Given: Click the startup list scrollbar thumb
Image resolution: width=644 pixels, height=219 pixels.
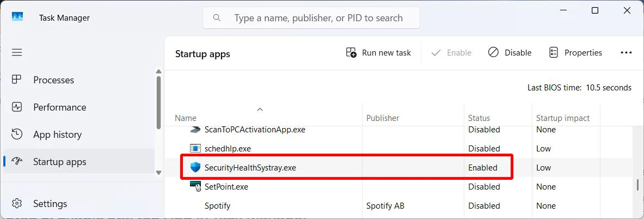Looking at the screenshot, I should point(637,185).
